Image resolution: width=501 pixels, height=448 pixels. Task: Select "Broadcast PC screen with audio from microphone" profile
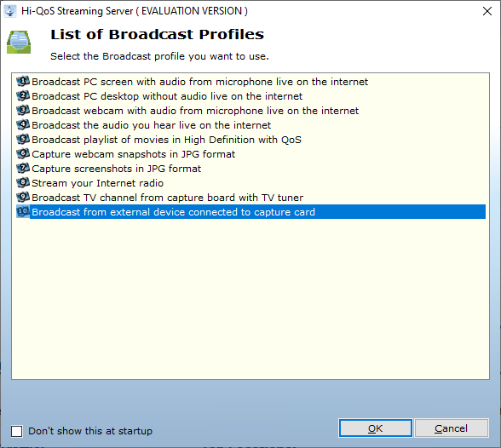coord(199,82)
